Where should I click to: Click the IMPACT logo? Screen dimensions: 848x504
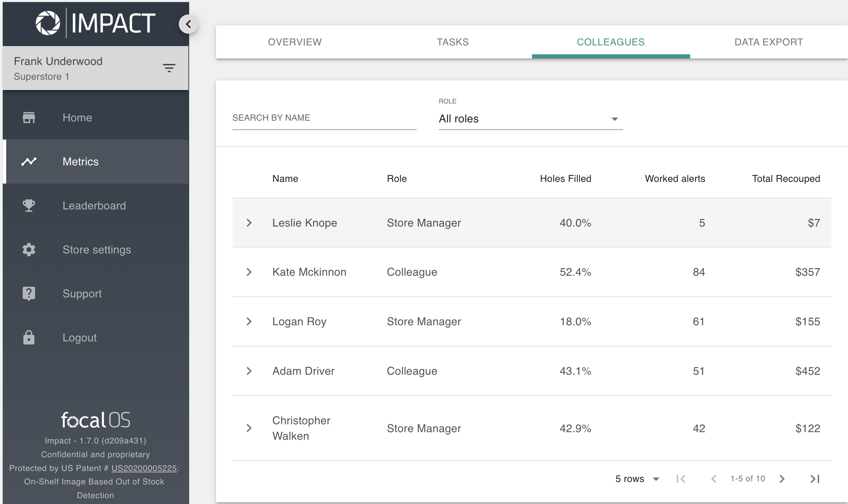pyautogui.click(x=95, y=22)
